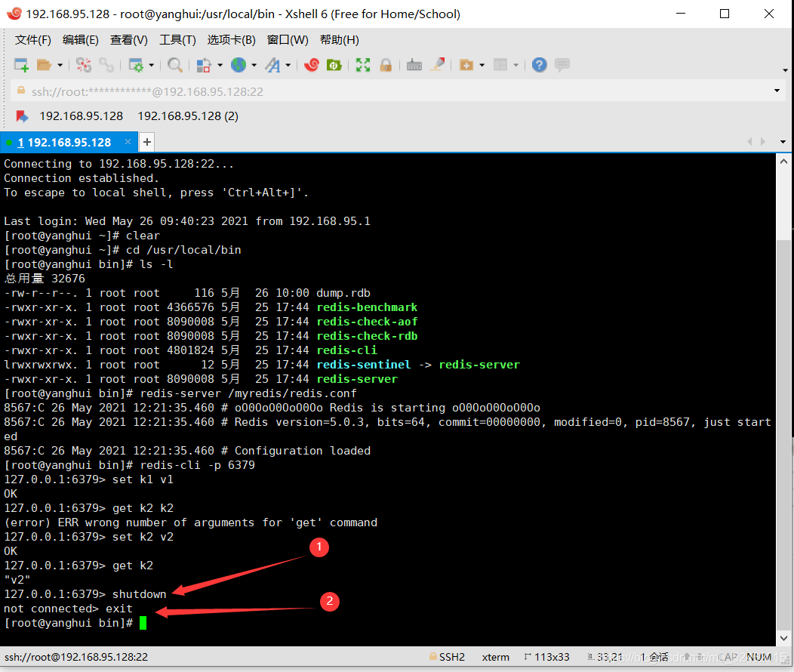
Task: Click the dump.rdb file name
Action: click(x=343, y=293)
